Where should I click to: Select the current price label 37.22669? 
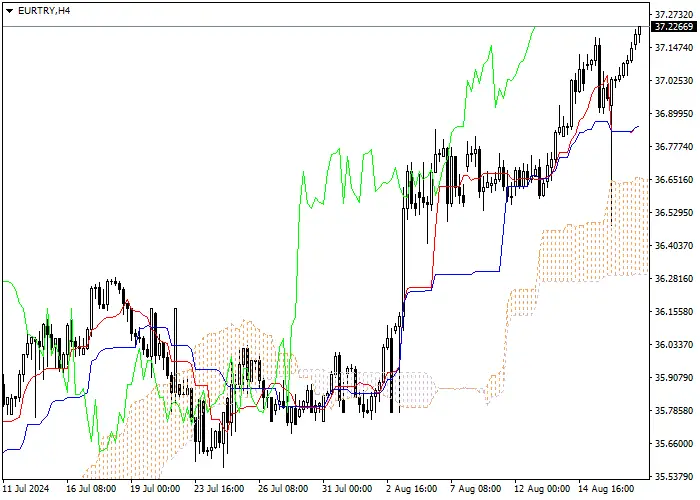pos(674,27)
